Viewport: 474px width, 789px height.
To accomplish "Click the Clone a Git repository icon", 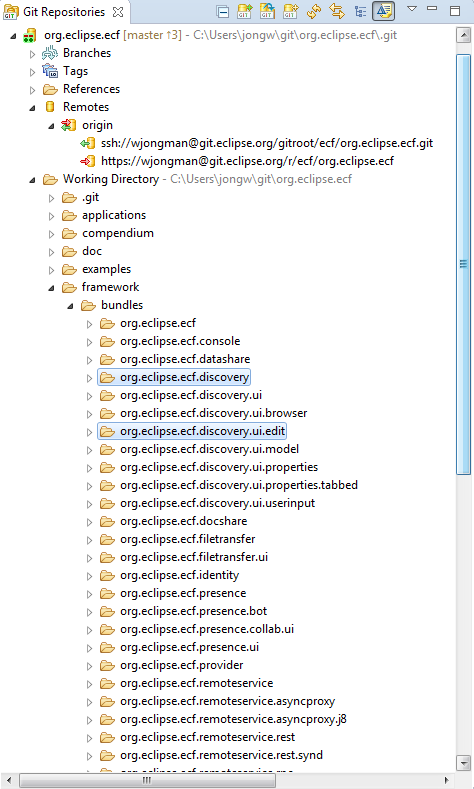I will [x=267, y=12].
